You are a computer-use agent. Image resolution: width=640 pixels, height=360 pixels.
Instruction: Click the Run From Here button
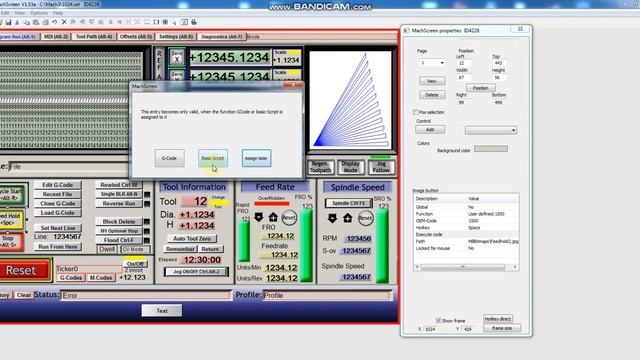tap(58, 247)
